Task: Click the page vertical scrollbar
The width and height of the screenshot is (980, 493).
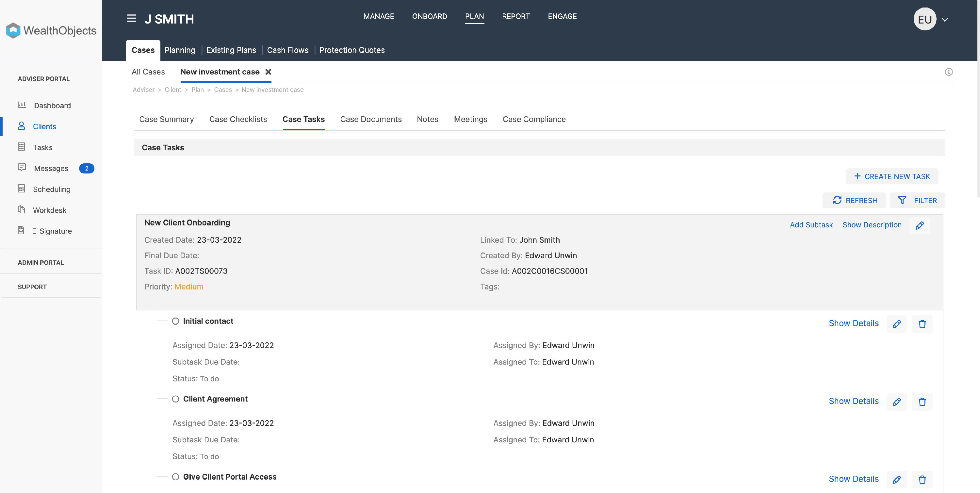Action: pos(978,99)
